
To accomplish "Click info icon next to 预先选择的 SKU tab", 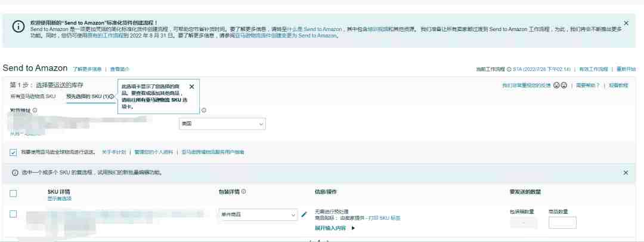I will coord(112,96).
